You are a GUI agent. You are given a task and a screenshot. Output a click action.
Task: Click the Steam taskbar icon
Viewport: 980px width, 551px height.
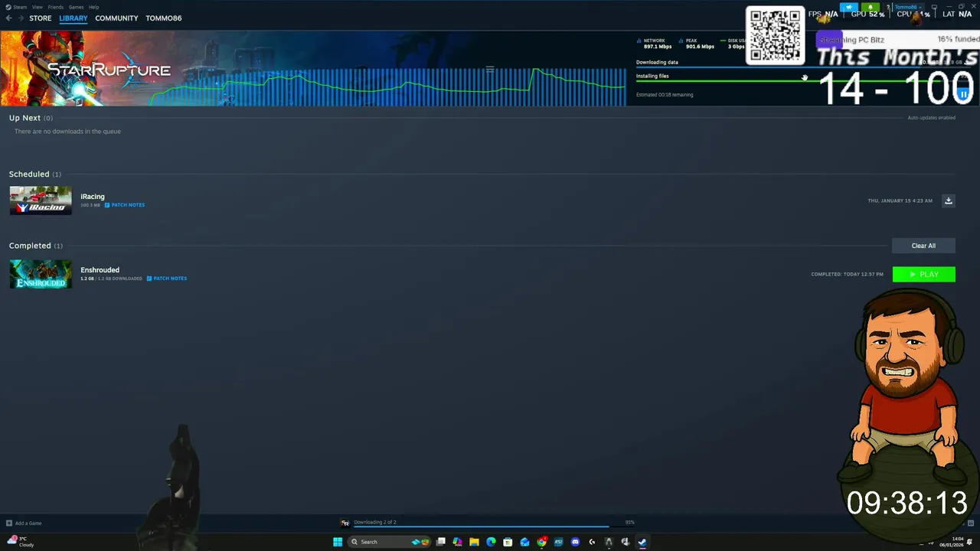pyautogui.click(x=642, y=542)
